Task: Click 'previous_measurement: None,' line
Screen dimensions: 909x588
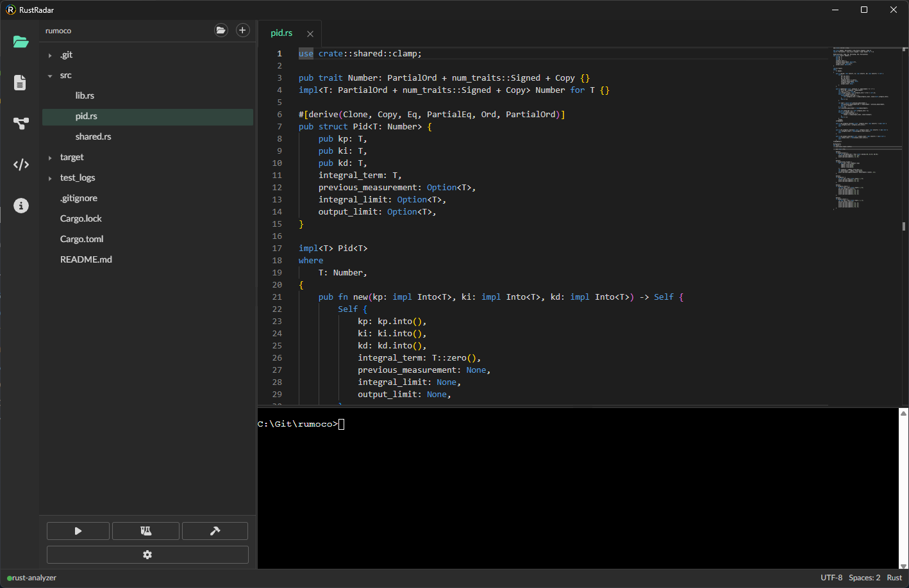Action: [x=424, y=370]
